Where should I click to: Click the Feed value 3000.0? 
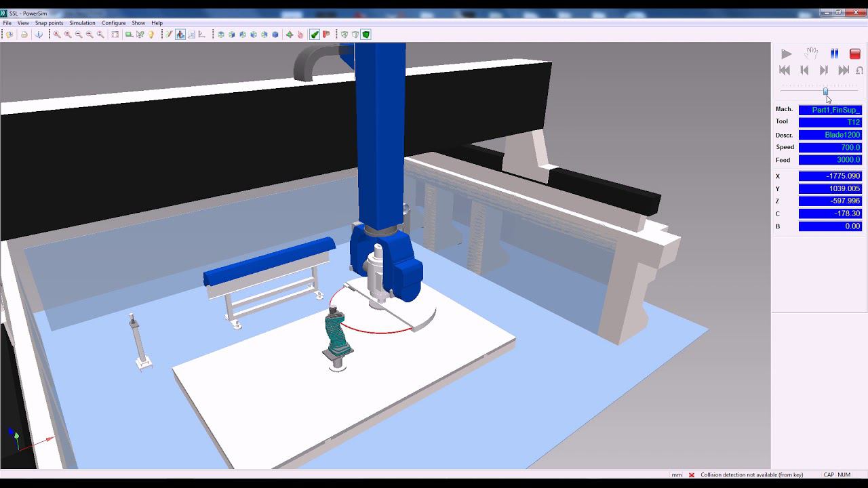pyautogui.click(x=830, y=160)
